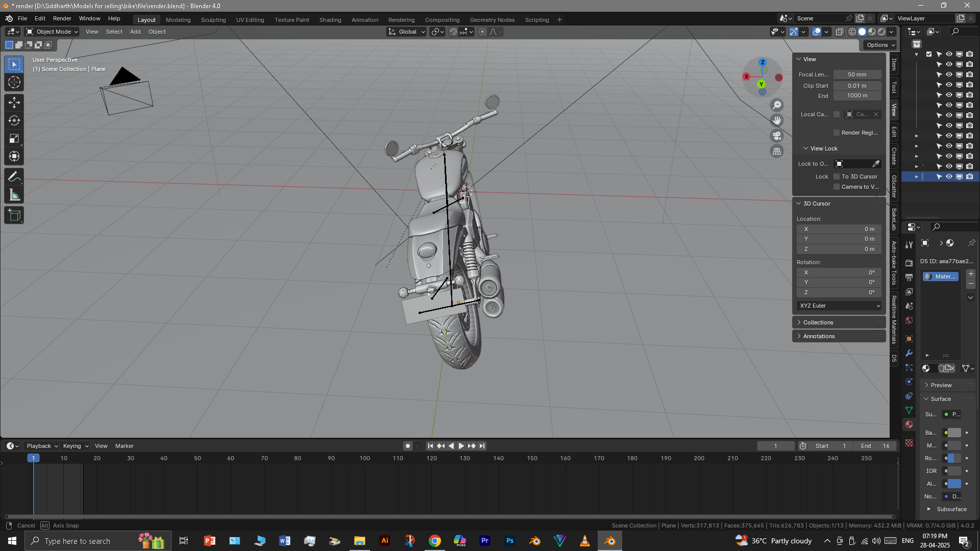Switch to the Shading workspace tab
The height and width of the screenshot is (551, 980).
click(x=330, y=20)
